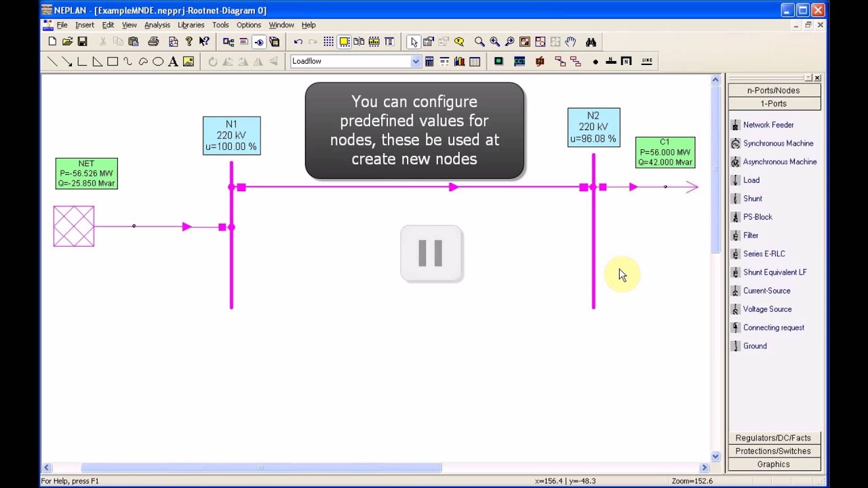The width and height of the screenshot is (868, 488).
Task: Select the NET feeder hatched symbol
Action: tap(74, 226)
